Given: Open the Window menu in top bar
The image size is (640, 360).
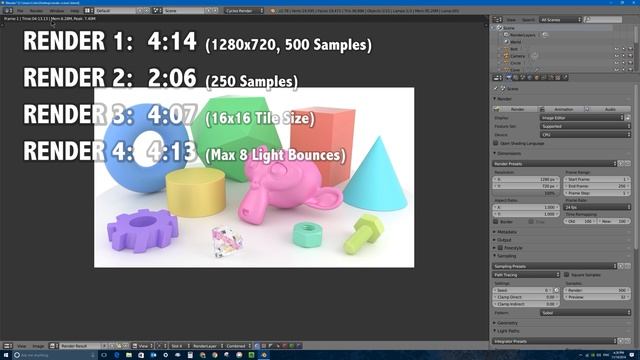Looking at the screenshot, I should (x=56, y=11).
